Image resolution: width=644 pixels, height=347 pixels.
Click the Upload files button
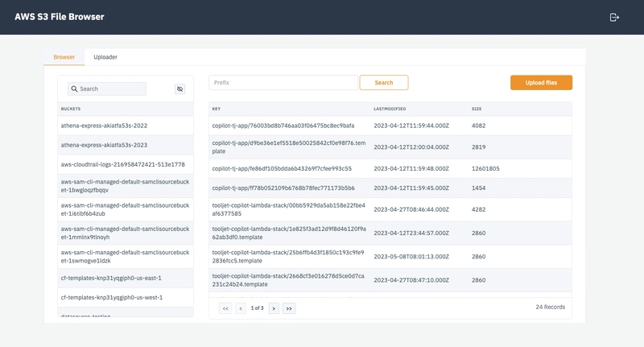point(541,83)
